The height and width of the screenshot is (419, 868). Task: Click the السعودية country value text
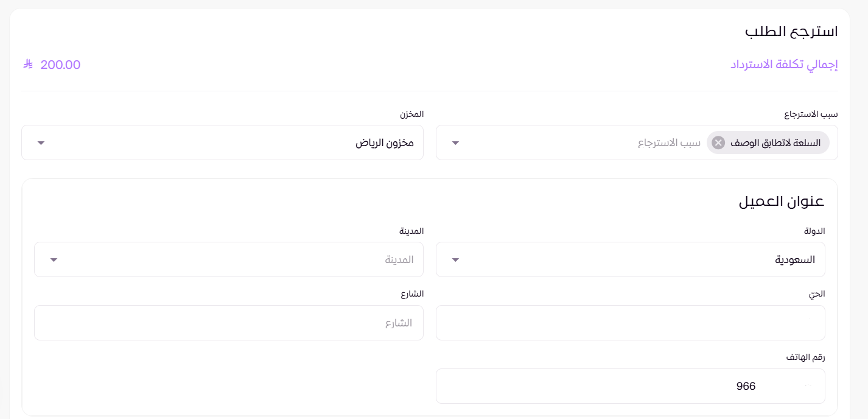coord(796,259)
